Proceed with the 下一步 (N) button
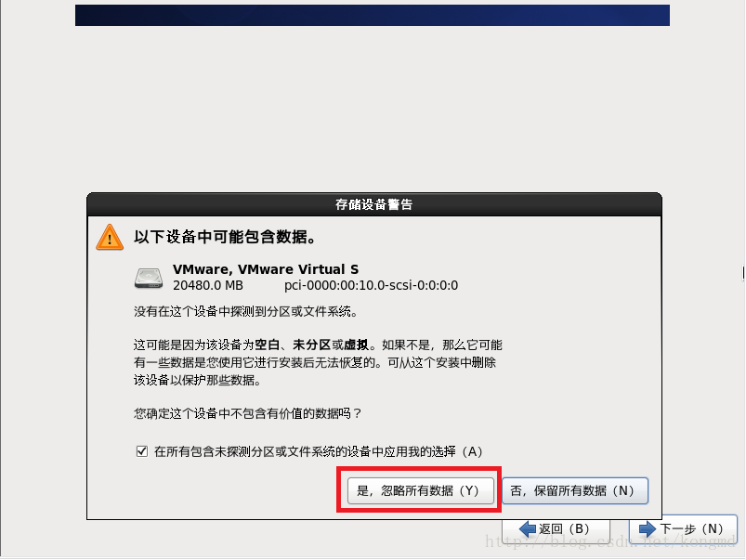The image size is (746, 560). click(x=683, y=529)
